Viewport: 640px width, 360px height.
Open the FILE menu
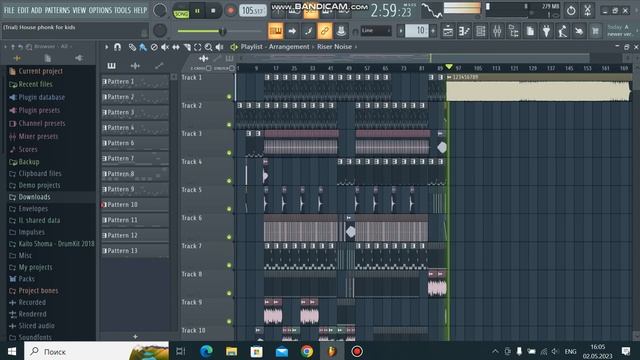[x=9, y=10]
